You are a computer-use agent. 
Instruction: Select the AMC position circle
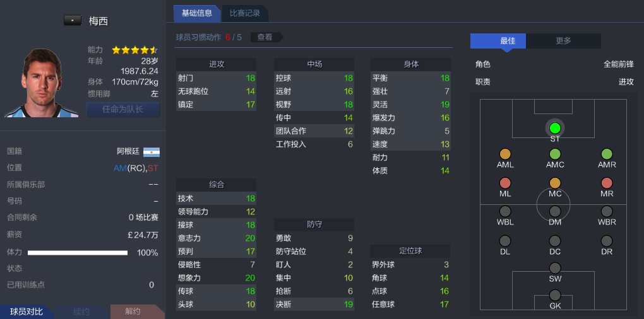point(555,154)
